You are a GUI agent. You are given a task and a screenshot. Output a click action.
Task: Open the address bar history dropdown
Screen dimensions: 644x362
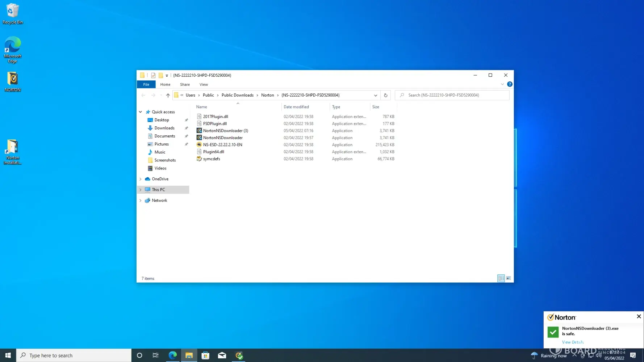pyautogui.click(x=376, y=95)
